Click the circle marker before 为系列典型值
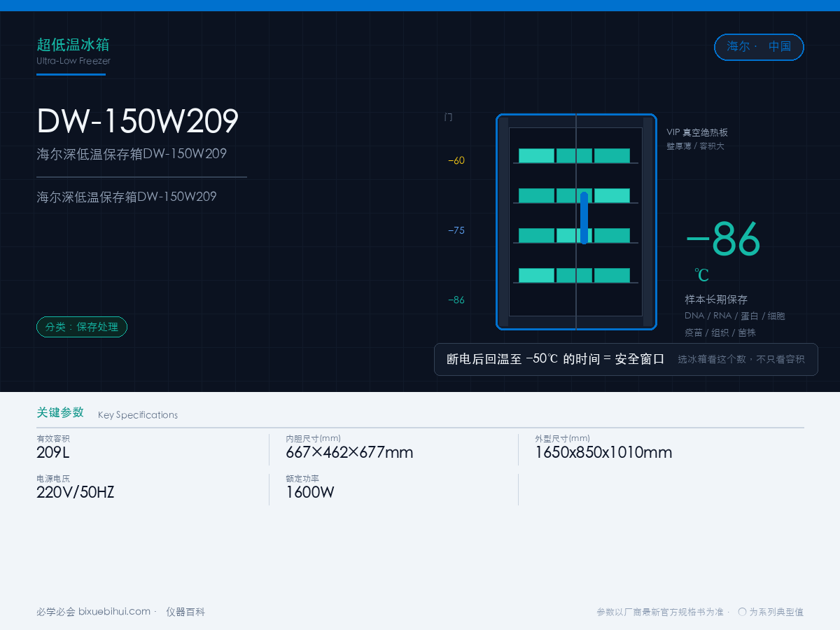Screen dimensions: 840x630 tap(743, 611)
